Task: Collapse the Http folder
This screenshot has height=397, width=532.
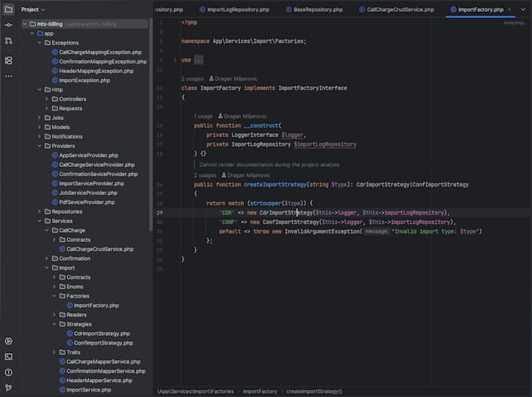Action: pyautogui.click(x=39, y=89)
